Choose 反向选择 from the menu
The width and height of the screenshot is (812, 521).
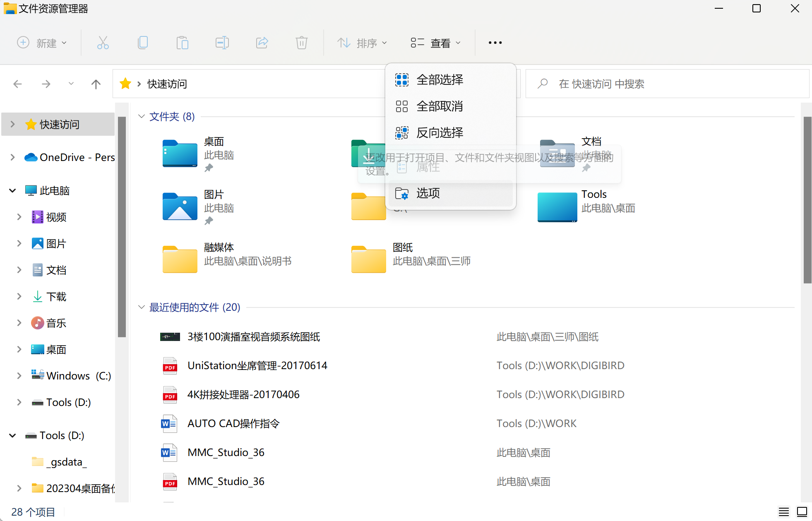click(450, 133)
